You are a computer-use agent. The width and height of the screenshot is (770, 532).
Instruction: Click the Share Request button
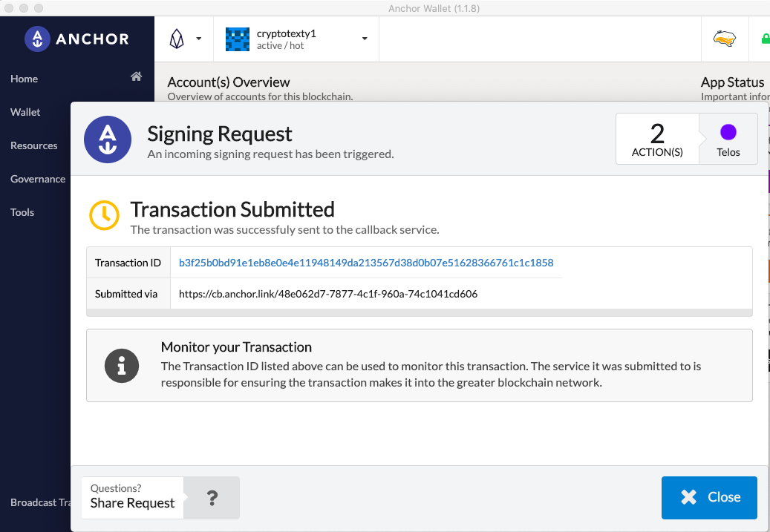132,498
